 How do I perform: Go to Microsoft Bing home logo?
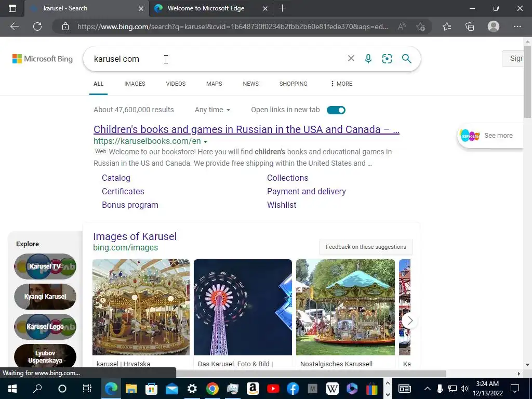click(43, 59)
